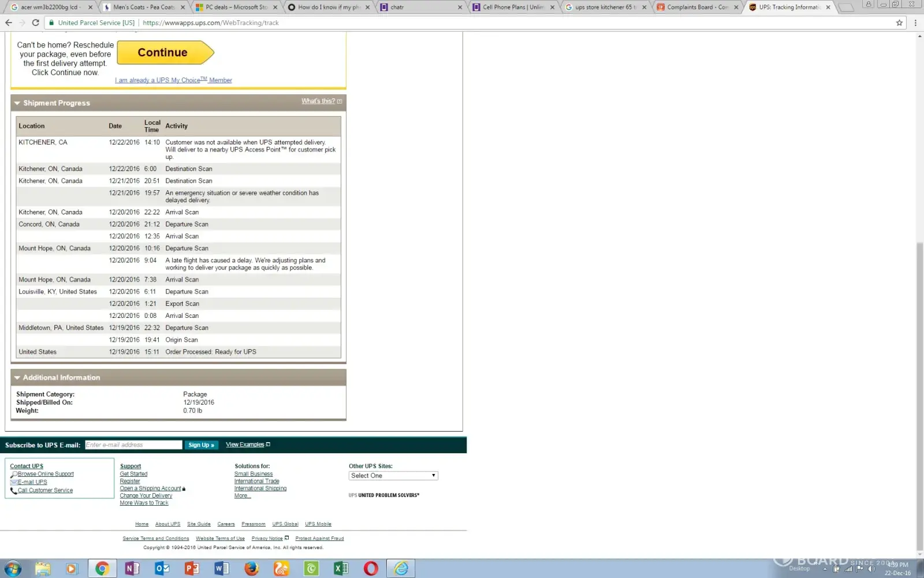Image resolution: width=924 pixels, height=578 pixels.
Task: Open a new tab with the new-tab button
Action: tap(845, 8)
